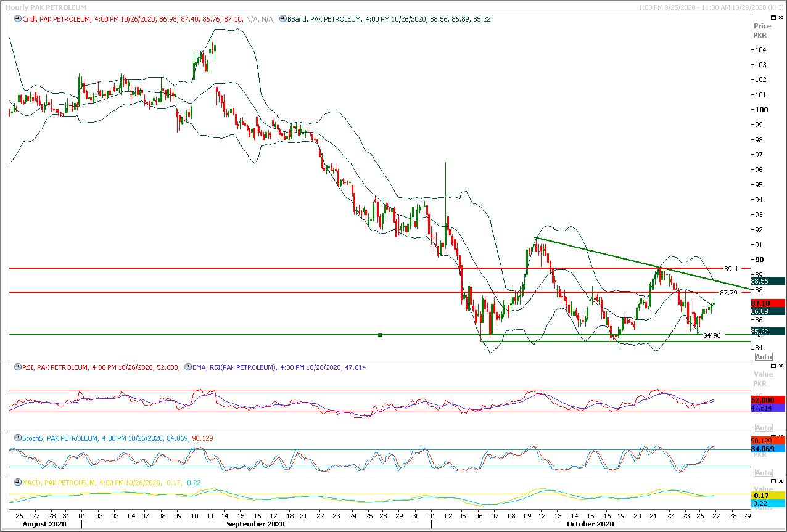
Task: Click the 90.129 stochastic value tag
Action: tap(768, 441)
